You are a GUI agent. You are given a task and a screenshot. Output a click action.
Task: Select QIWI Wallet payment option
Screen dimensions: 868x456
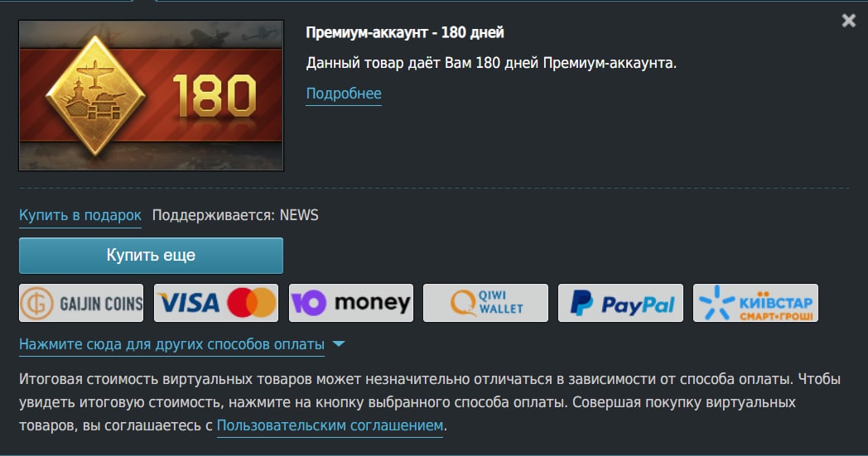pos(485,303)
